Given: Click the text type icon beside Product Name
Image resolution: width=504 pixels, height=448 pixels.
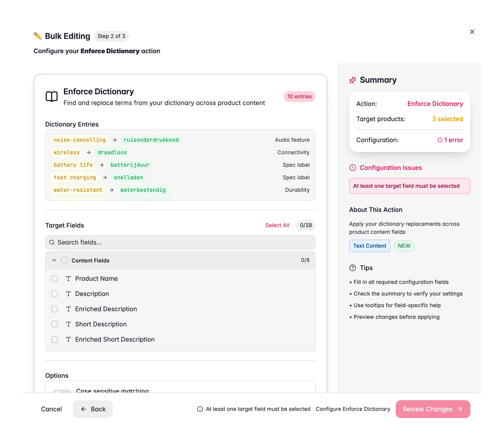Looking at the screenshot, I should point(68,279).
